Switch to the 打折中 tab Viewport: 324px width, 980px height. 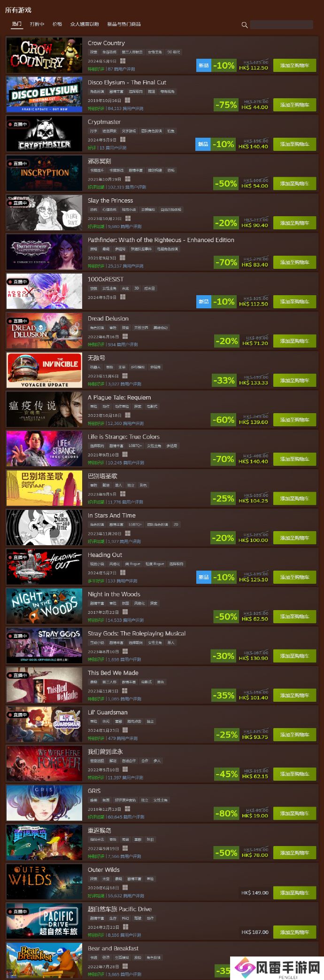pos(37,24)
